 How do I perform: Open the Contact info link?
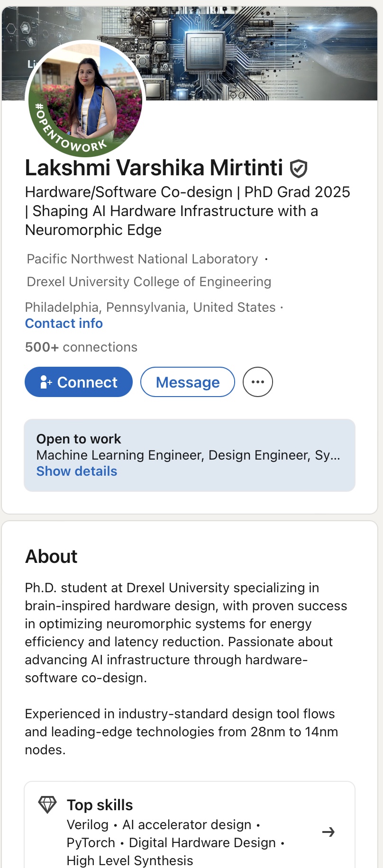[x=64, y=323]
